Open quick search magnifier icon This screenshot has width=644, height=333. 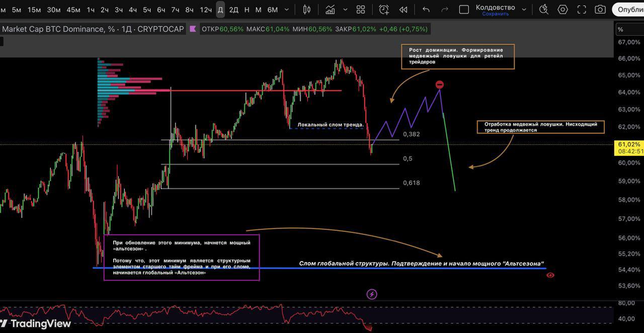pos(544,10)
